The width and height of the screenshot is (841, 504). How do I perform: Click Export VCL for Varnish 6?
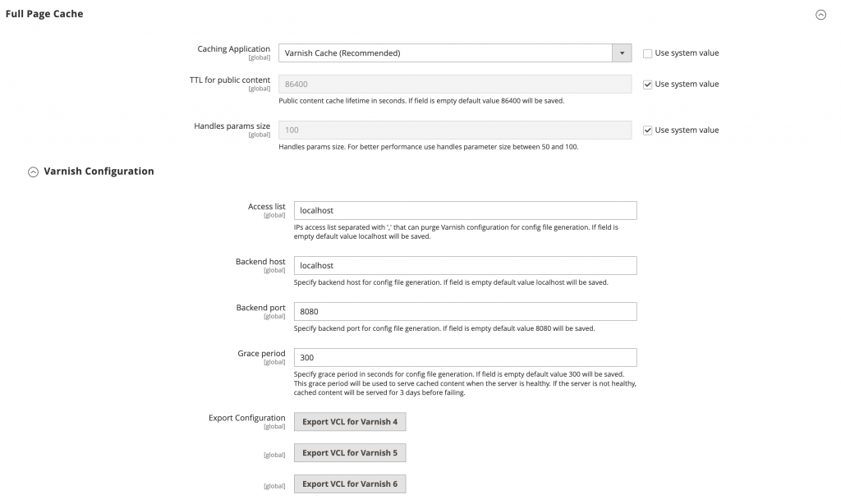(x=350, y=483)
